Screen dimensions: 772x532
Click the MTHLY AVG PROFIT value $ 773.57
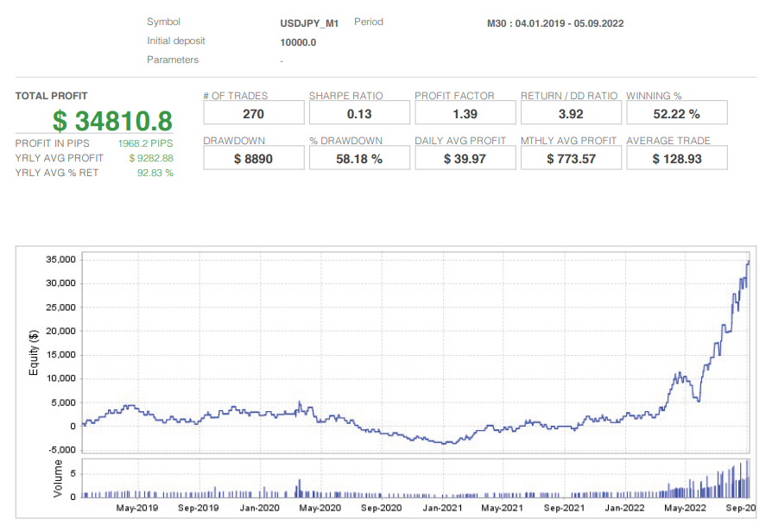pos(571,157)
